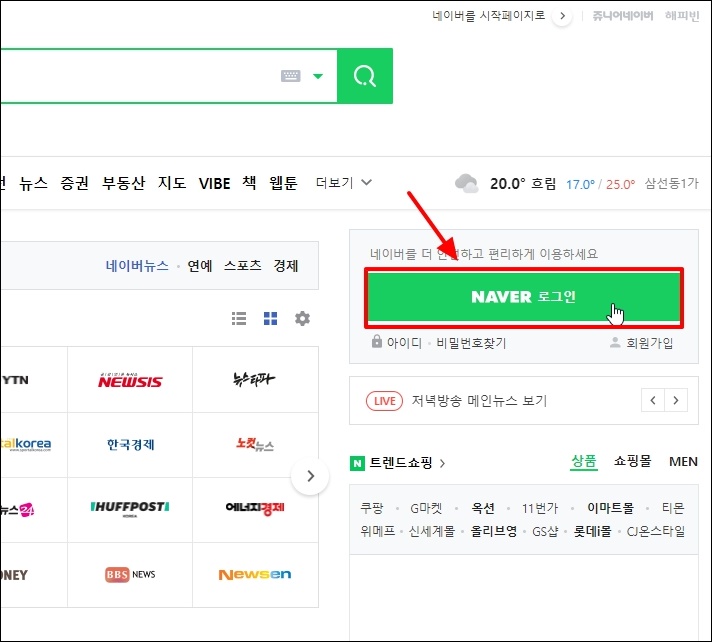Go to 부동산 menu item
This screenshot has width=712, height=642.
pos(124,183)
